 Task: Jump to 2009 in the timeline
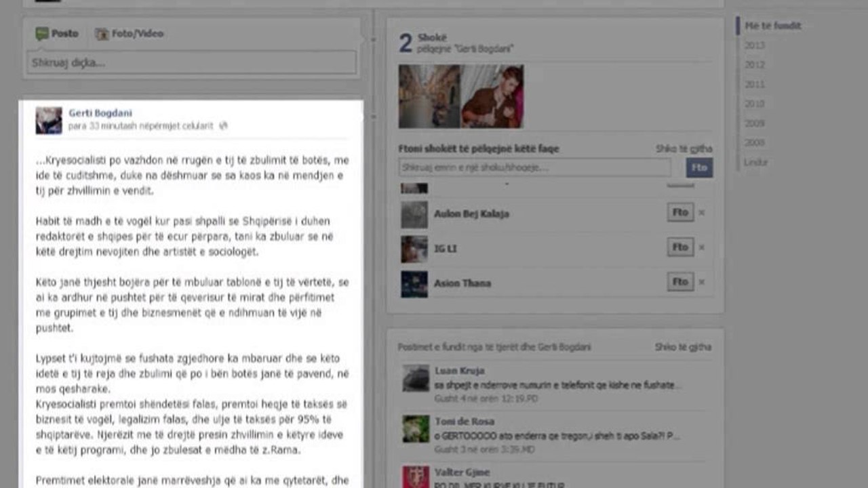pyautogui.click(x=755, y=123)
